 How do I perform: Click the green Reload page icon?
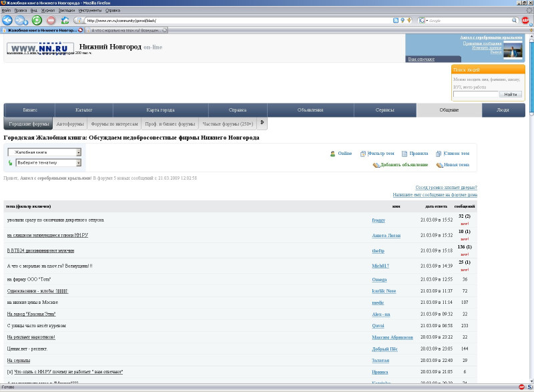pyautogui.click(x=37, y=20)
